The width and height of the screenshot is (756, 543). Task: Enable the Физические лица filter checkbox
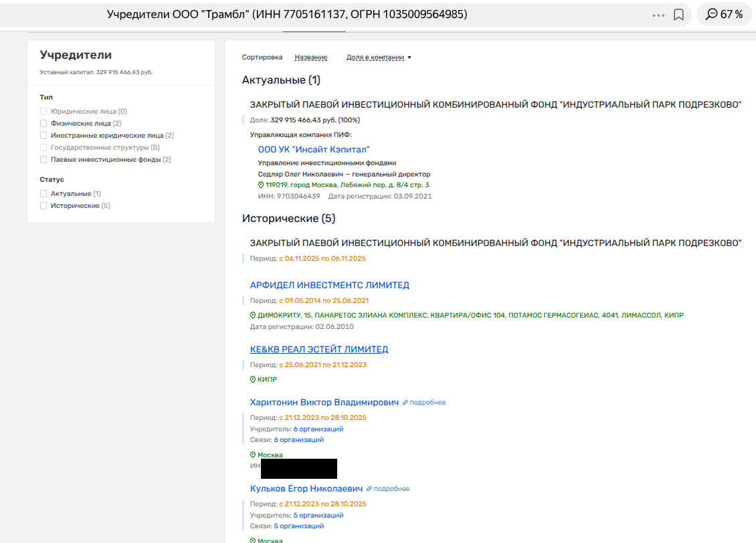[43, 124]
